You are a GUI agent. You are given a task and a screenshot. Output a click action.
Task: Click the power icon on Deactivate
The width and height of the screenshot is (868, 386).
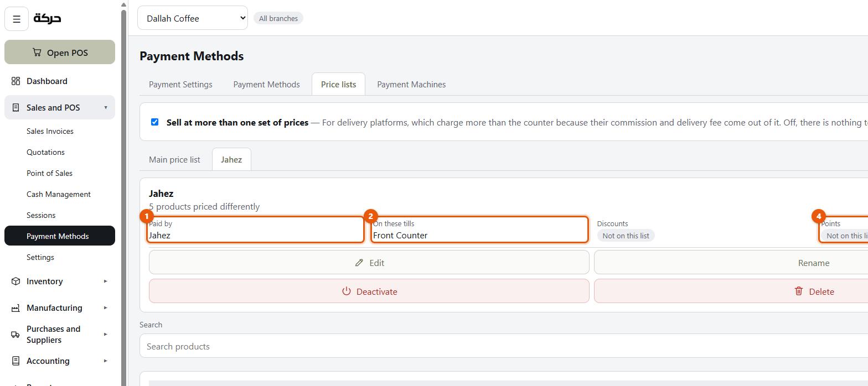pos(347,291)
